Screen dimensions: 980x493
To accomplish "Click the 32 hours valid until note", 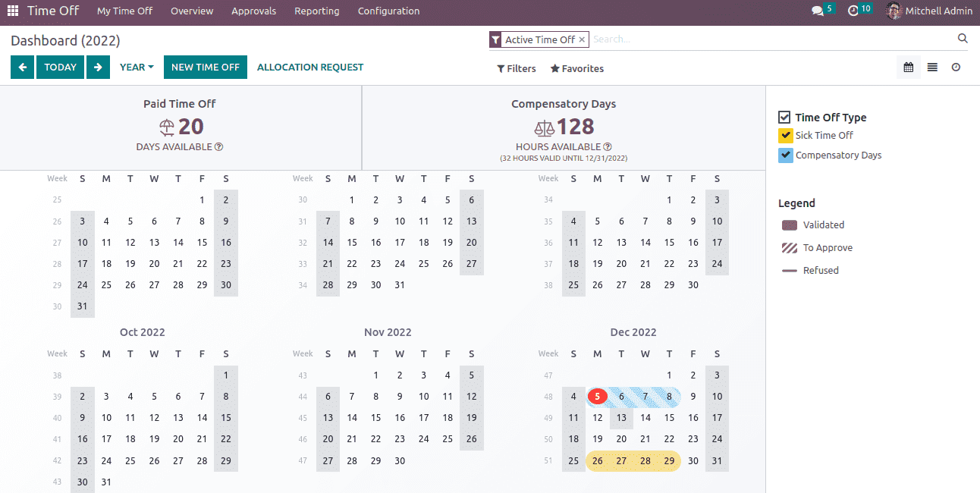I will pos(564,159).
